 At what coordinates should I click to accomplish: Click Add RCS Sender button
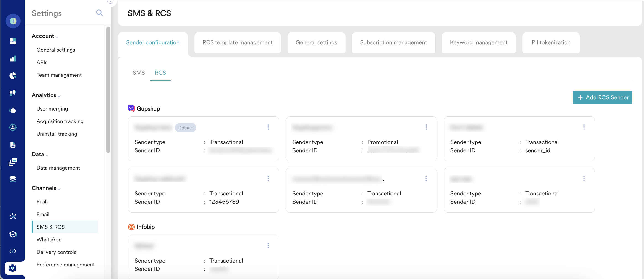tap(602, 97)
